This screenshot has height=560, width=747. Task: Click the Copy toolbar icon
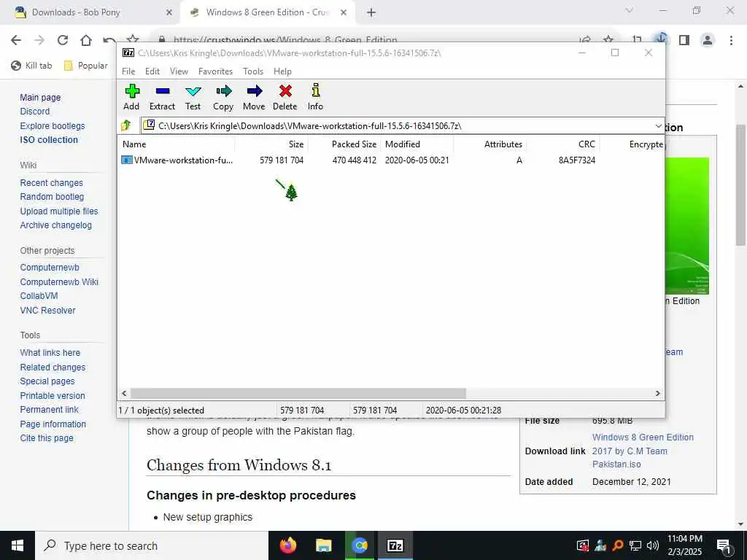(223, 90)
